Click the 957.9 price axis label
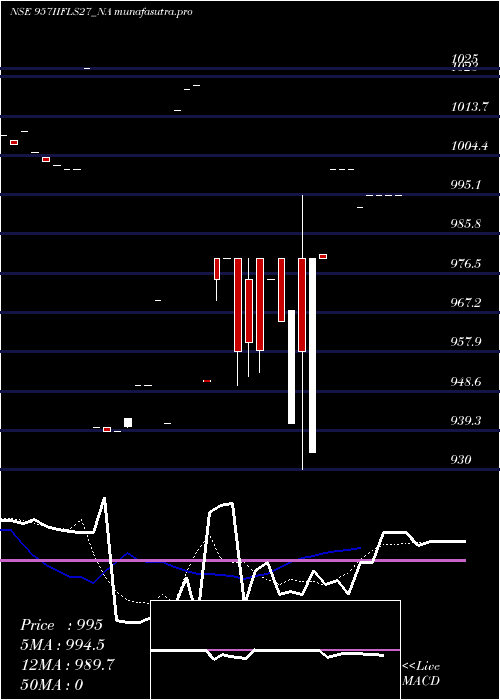This screenshot has height=700, width=500. (466, 342)
